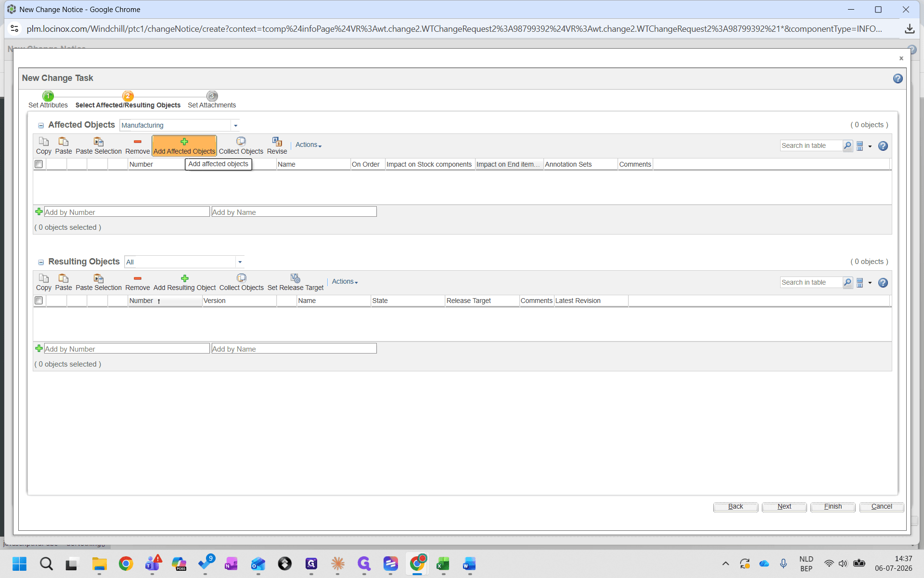
Task: Click Add Resulting Object icon
Action: [184, 278]
